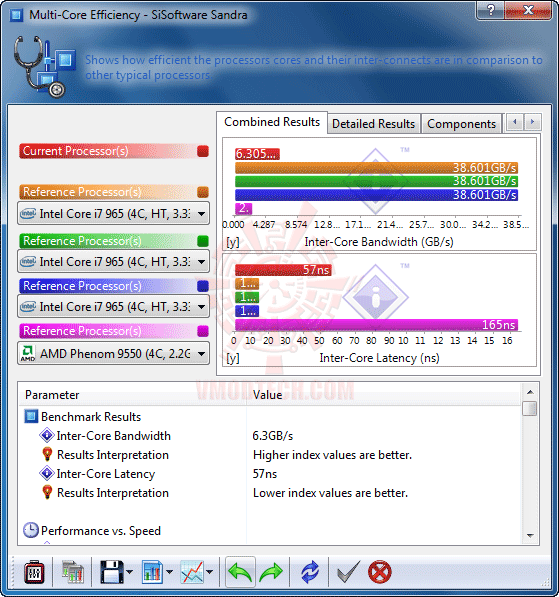Viewport: 559px width, 597px height.
Task: Click the orange 38.601GB/s bandwidth bar
Action: pos(376,168)
